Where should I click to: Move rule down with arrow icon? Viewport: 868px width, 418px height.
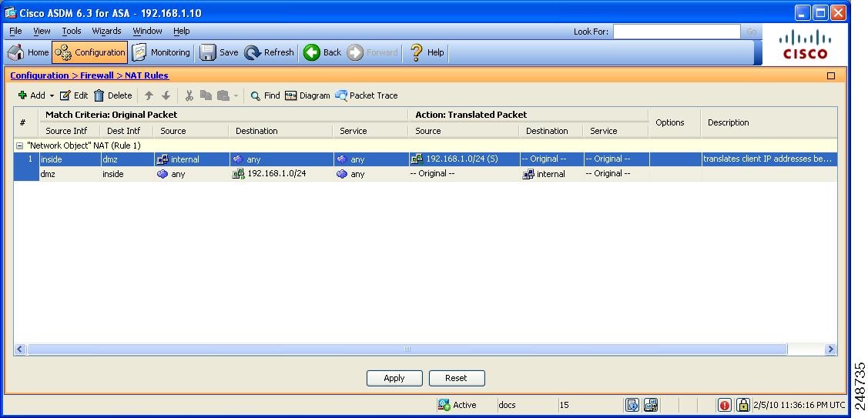166,95
